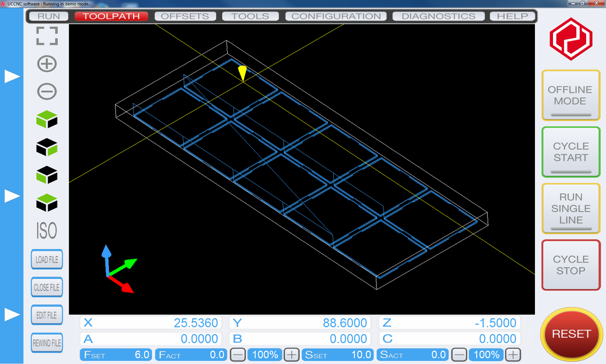The height and width of the screenshot is (364, 606).
Task: Click the Fset feed rate field
Action: tap(116, 355)
